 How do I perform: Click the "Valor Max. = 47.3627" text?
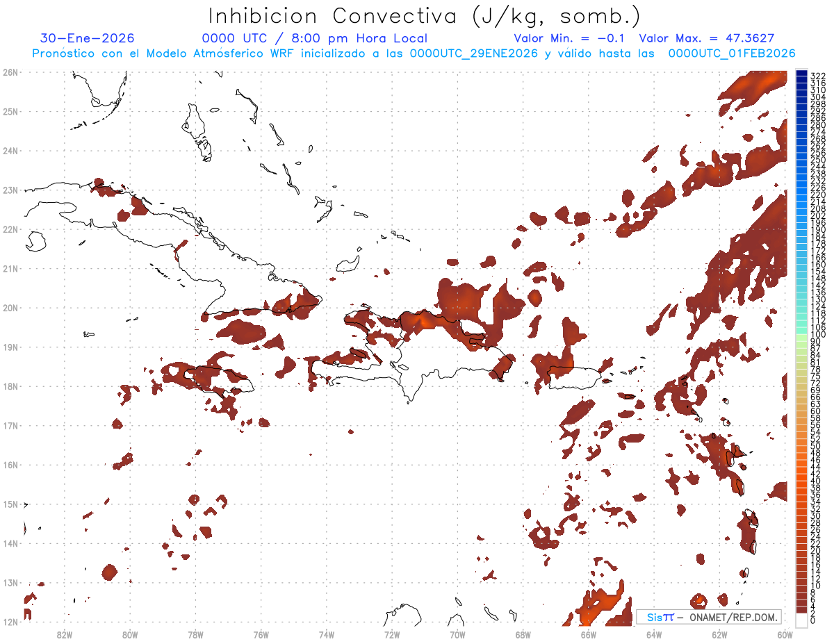coord(707,38)
